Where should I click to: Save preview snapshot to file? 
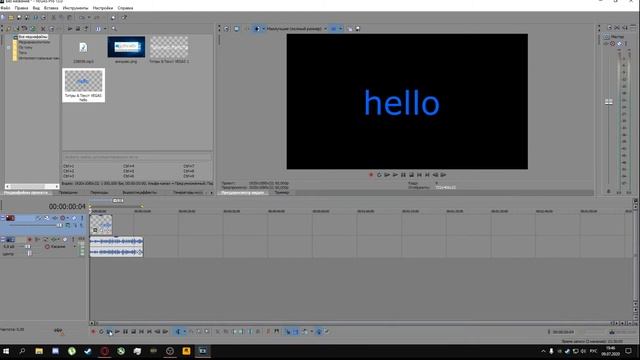tap(358, 29)
